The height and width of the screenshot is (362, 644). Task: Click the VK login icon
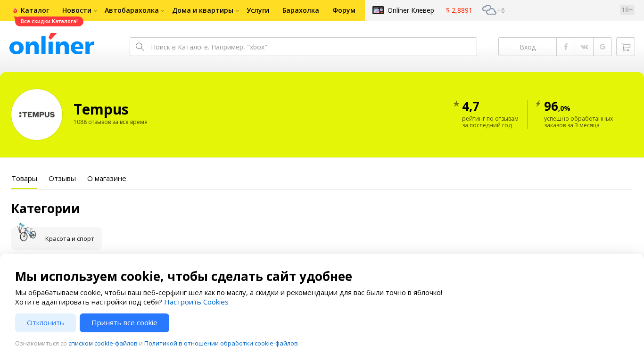584,47
